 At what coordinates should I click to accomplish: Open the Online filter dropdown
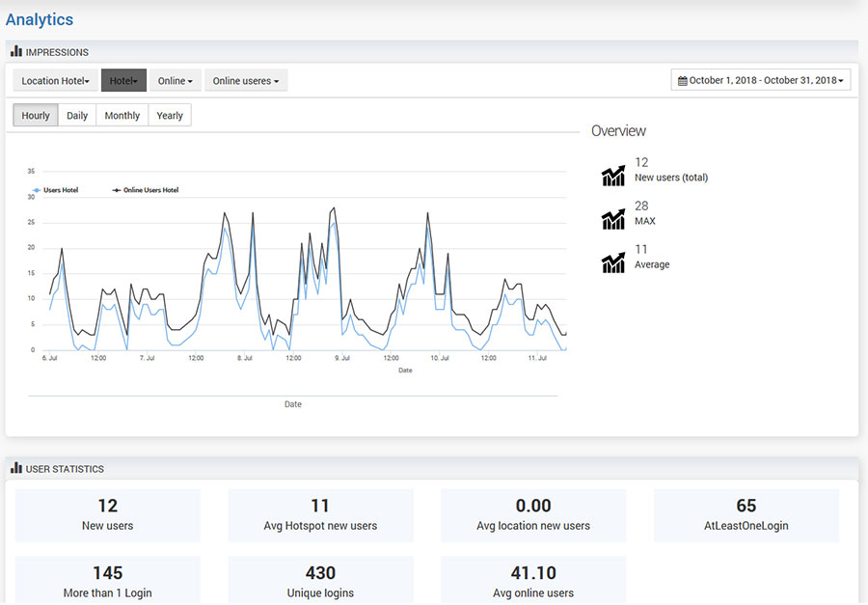(x=175, y=81)
